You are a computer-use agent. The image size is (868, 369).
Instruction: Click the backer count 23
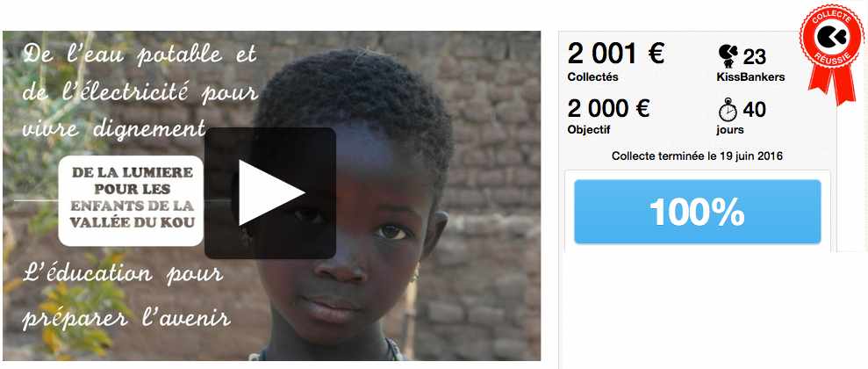pos(755,56)
